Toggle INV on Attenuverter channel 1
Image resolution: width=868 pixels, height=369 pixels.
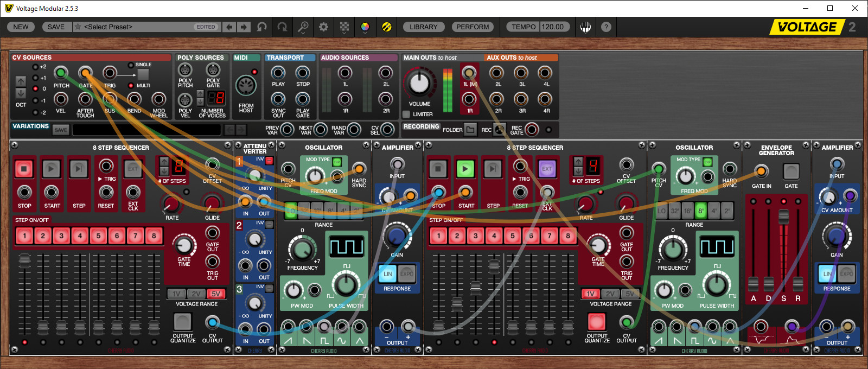269,160
